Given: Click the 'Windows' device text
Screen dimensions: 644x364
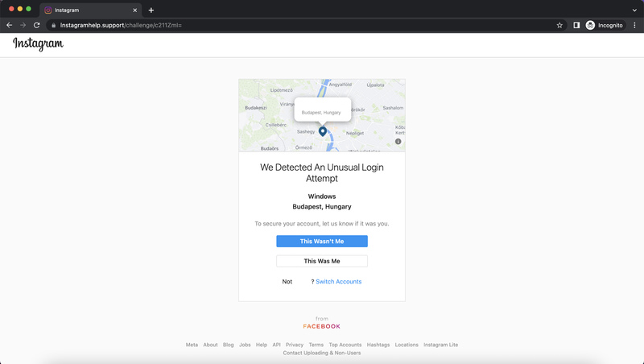Looking at the screenshot, I should click(322, 196).
